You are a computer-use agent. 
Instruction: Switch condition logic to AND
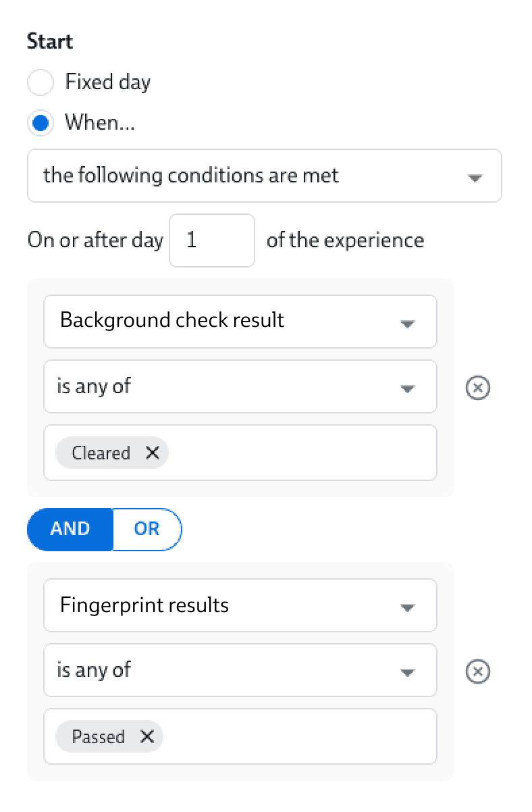click(70, 528)
